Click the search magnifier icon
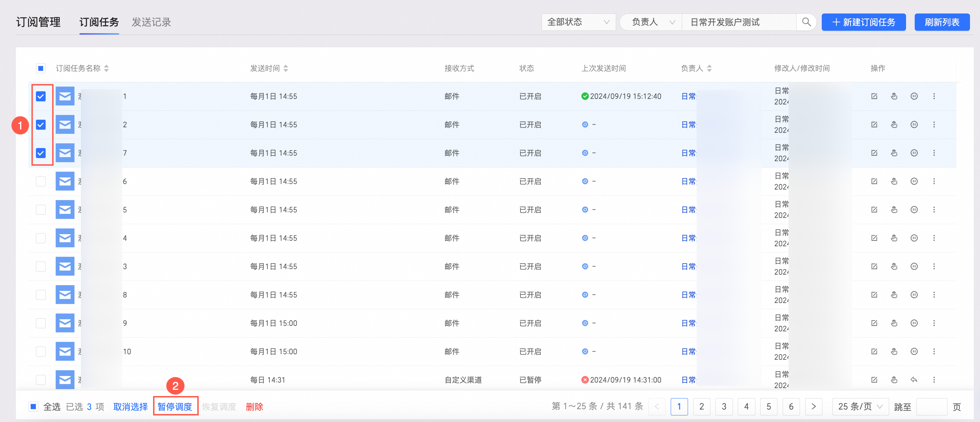The width and height of the screenshot is (980, 422). [x=806, y=22]
